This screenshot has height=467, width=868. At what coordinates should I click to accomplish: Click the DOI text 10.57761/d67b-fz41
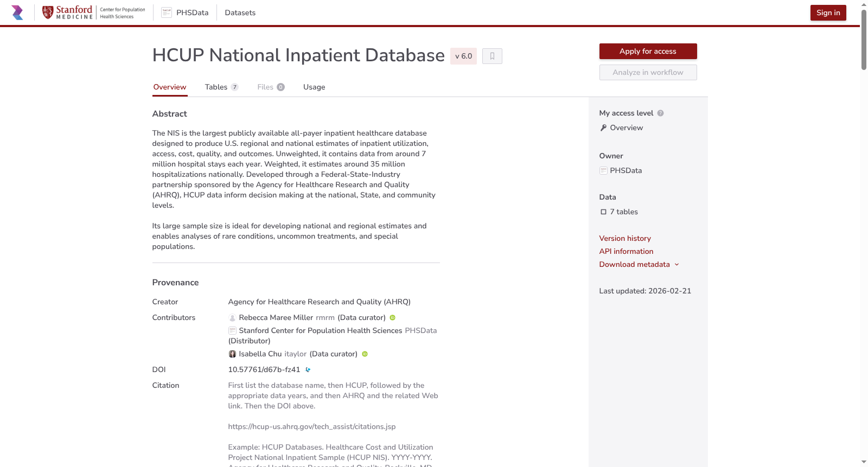[264, 370]
